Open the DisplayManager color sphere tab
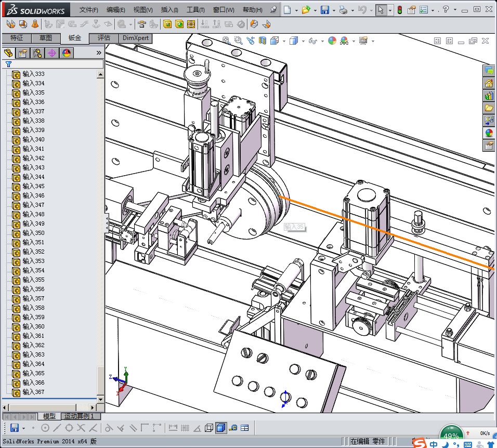 66,53
